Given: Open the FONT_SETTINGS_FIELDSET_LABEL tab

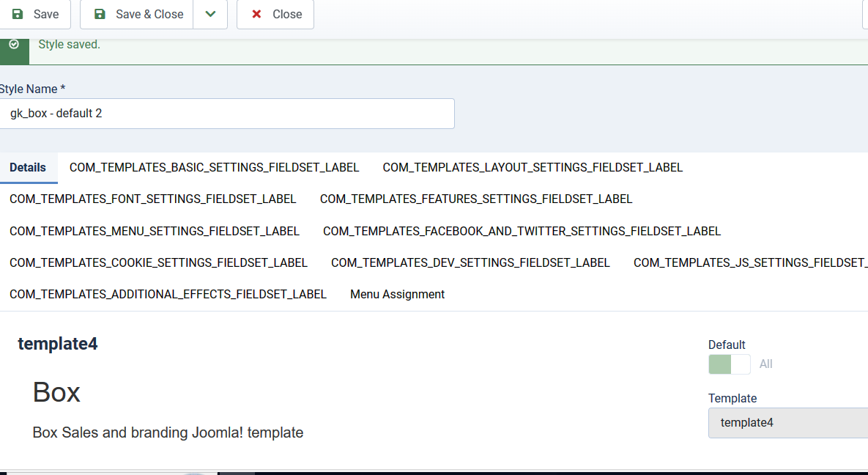Looking at the screenshot, I should click(x=152, y=199).
